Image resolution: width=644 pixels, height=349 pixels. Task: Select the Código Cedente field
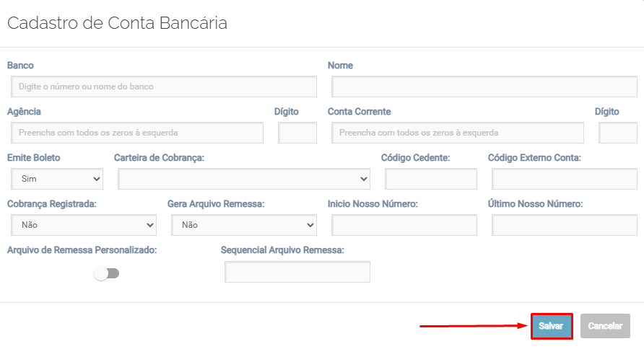(x=431, y=179)
